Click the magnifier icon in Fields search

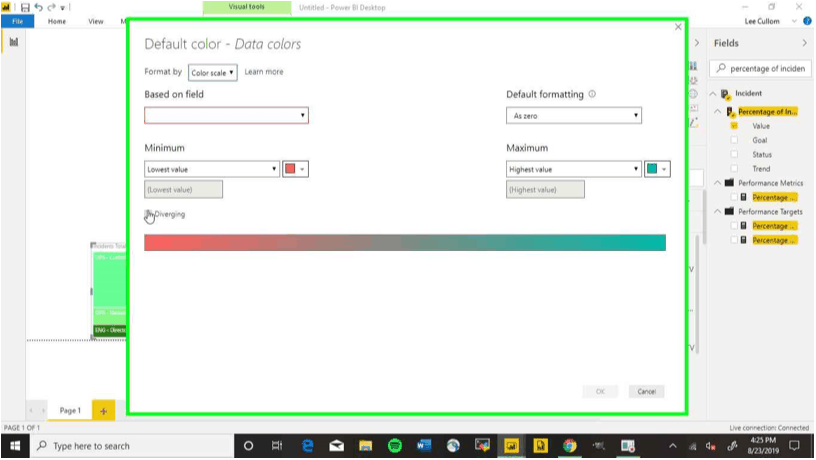(x=721, y=68)
